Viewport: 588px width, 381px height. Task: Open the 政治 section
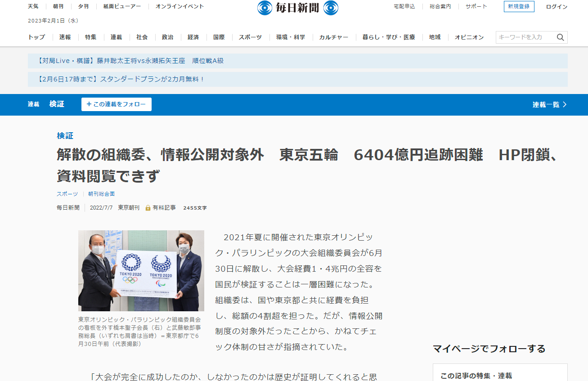tap(168, 37)
